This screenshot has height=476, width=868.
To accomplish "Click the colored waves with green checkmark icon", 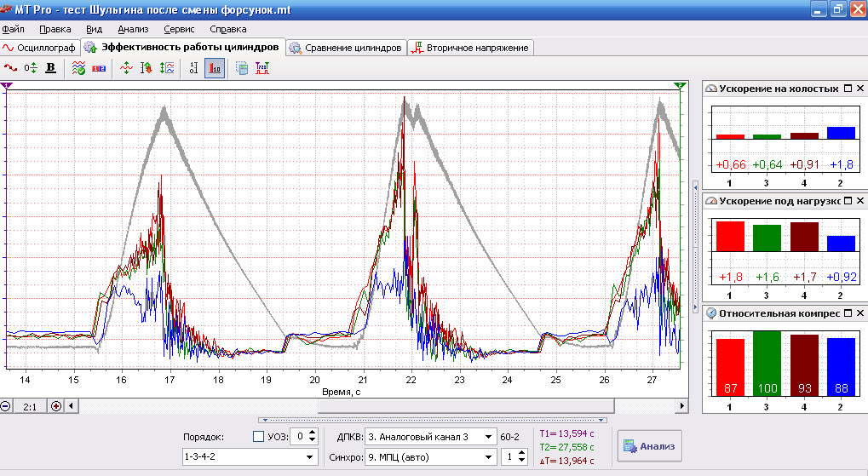I will point(78,68).
